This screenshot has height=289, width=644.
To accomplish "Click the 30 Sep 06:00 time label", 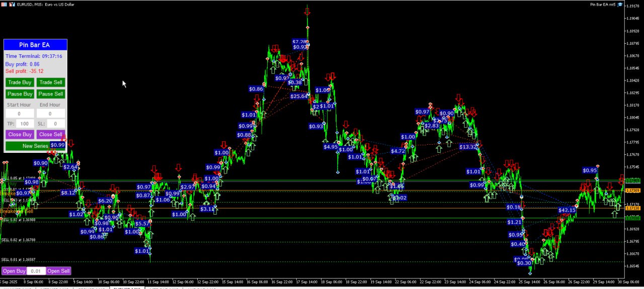I will pos(628,282).
